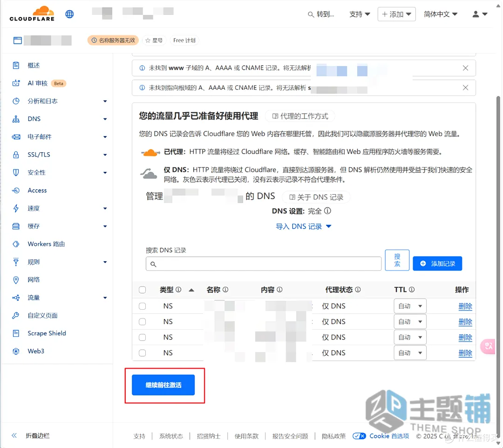The height and width of the screenshot is (448, 503).
Task: Check the third NS record checkbox
Action: tap(143, 337)
